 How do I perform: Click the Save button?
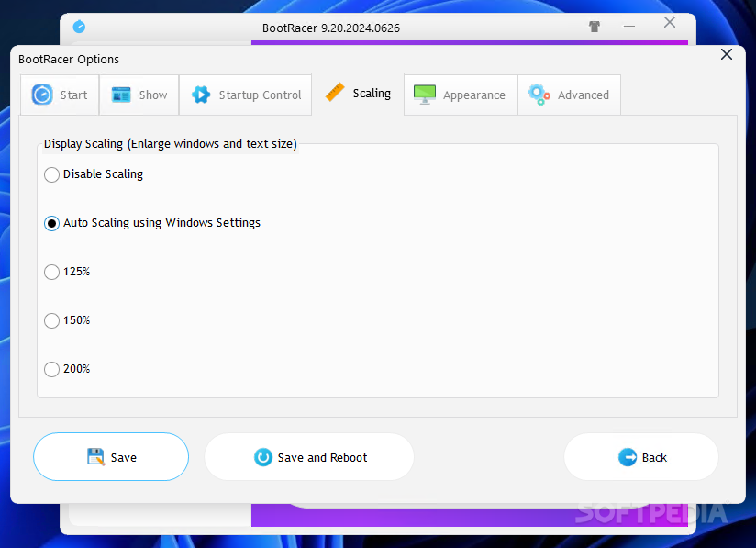pyautogui.click(x=111, y=457)
